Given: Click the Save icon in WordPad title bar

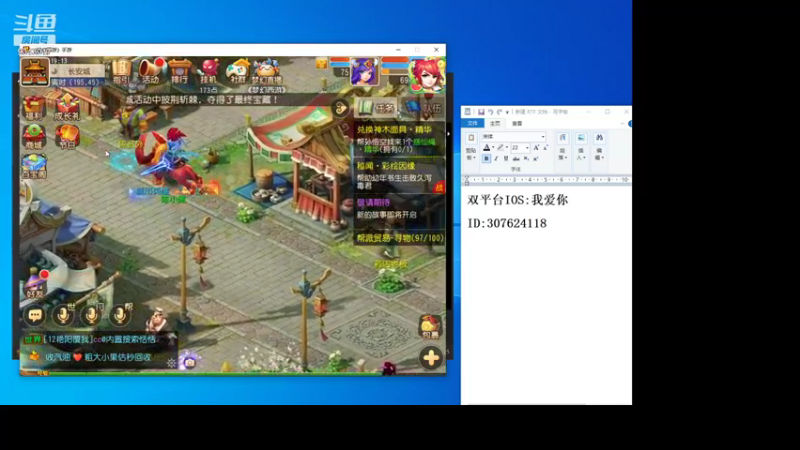Looking at the screenshot, I should coord(481,112).
